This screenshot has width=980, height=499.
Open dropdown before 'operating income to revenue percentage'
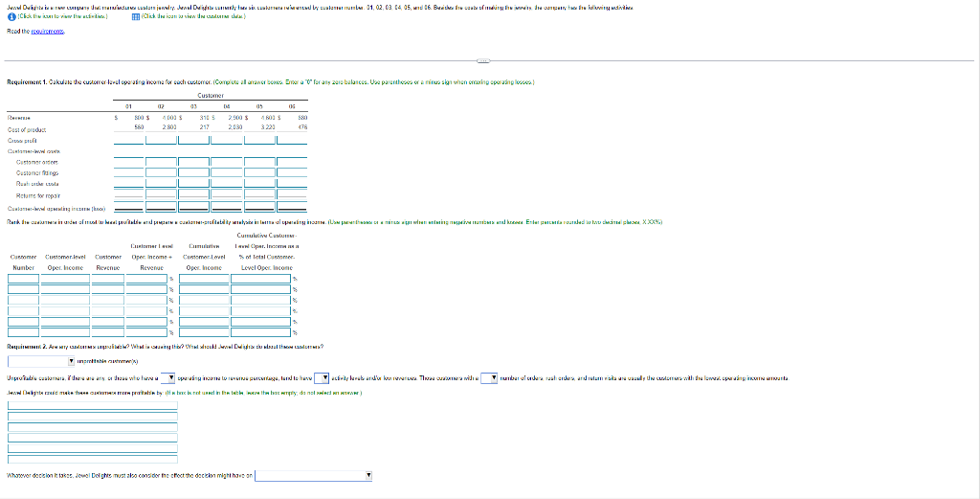point(167,378)
